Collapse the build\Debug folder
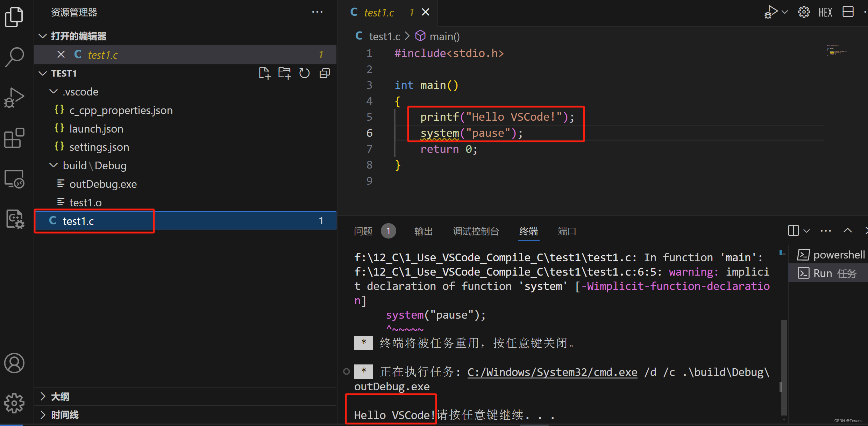This screenshot has height=426, width=868. (x=54, y=165)
